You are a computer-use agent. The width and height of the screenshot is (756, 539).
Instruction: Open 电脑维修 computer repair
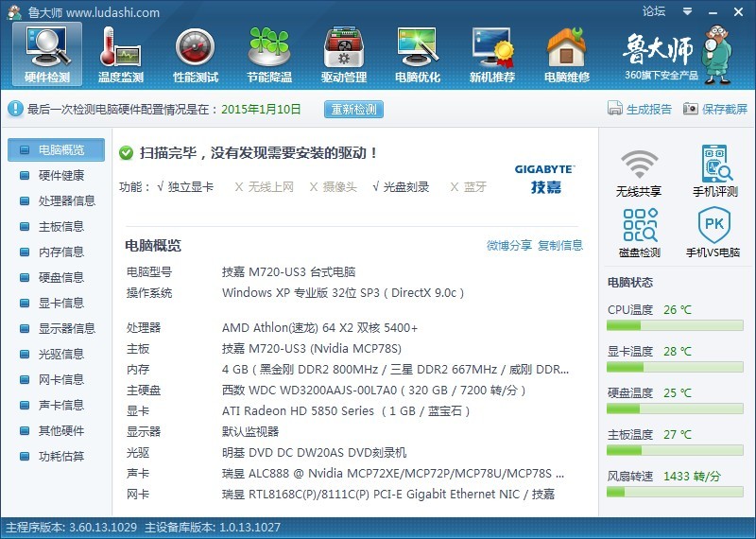(567, 54)
